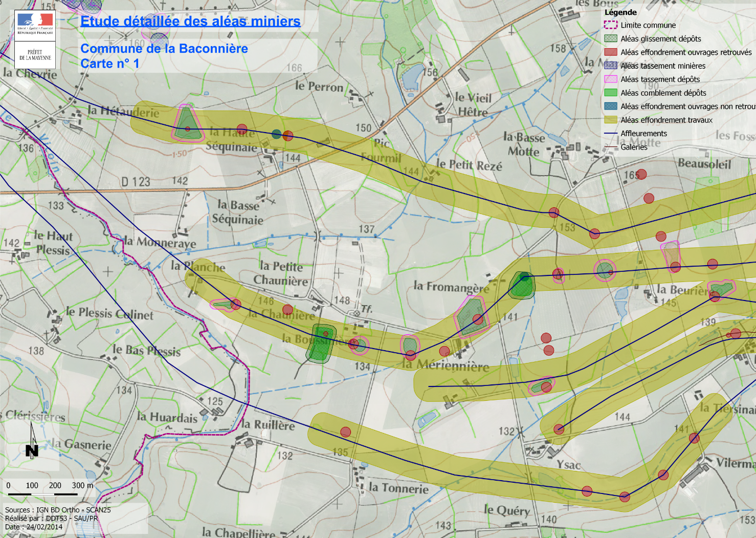The width and height of the screenshot is (756, 538).
Task: Click the 'Affleurements' legend label
Action: coord(644,134)
